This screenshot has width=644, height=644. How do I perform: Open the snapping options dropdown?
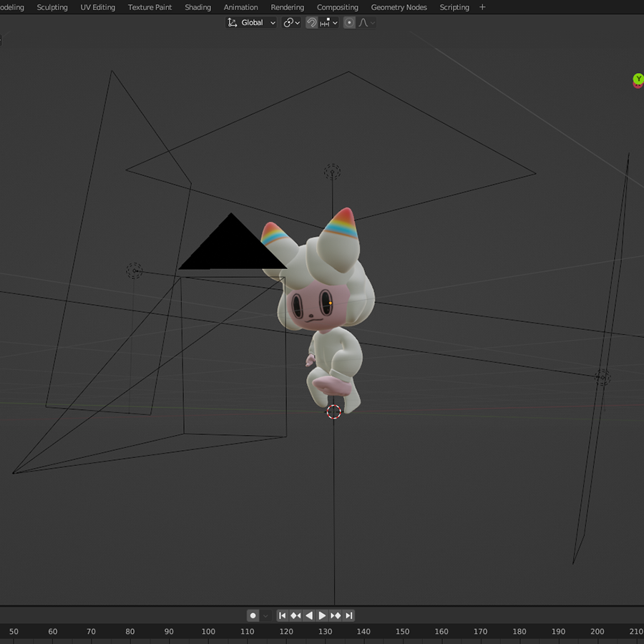(329, 23)
